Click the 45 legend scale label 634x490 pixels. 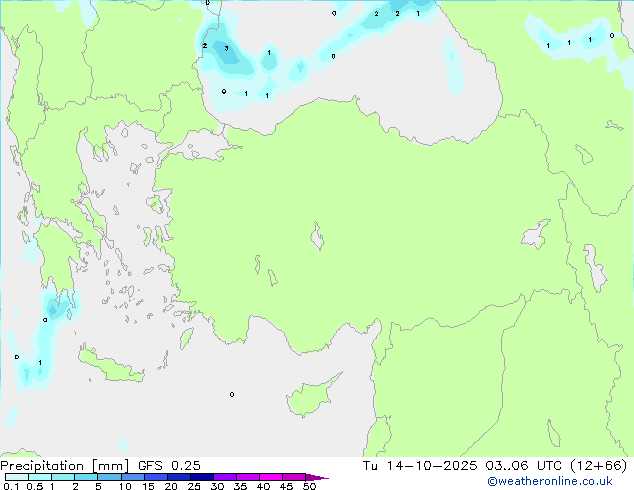tap(286, 486)
